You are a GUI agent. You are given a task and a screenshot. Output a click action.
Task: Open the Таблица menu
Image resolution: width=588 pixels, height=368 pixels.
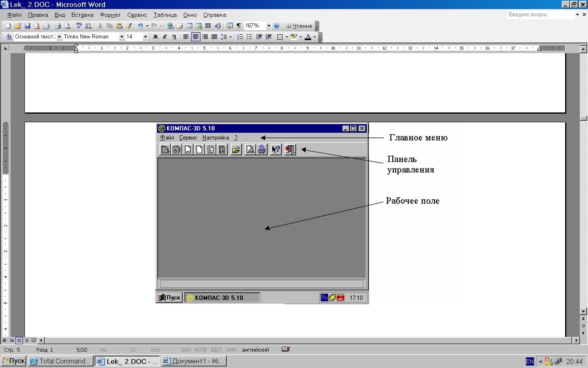(165, 15)
